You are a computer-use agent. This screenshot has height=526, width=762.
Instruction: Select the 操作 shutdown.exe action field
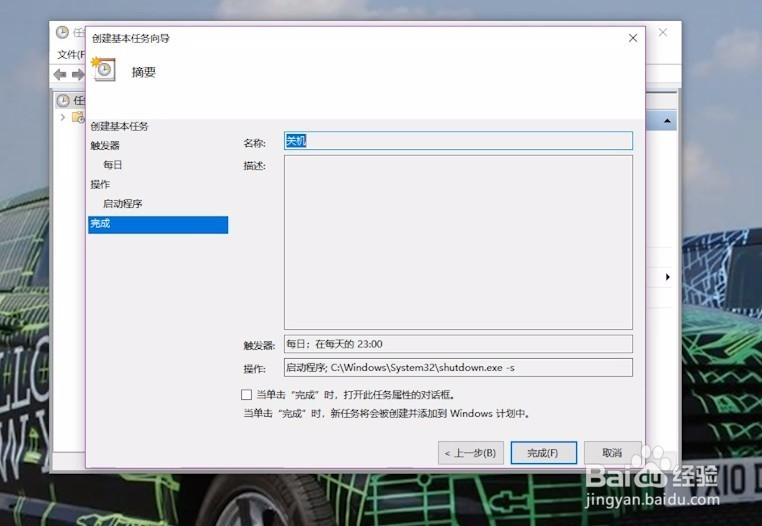tap(458, 368)
